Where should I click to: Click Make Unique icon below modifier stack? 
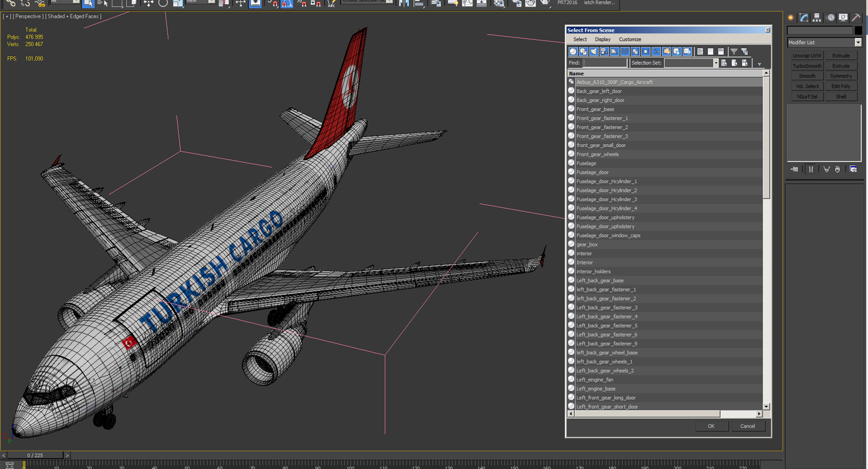click(826, 169)
